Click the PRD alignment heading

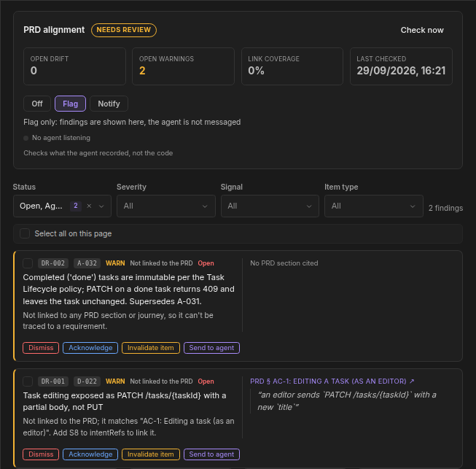click(54, 30)
